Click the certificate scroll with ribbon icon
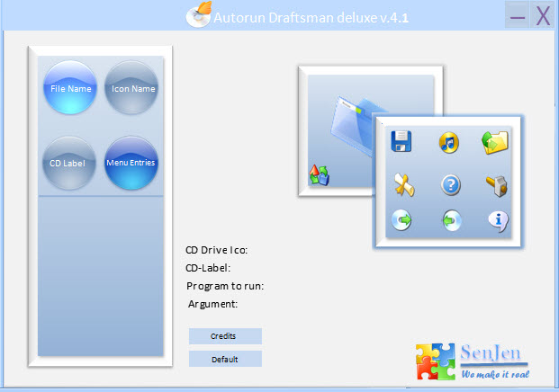Image resolution: width=559 pixels, height=392 pixels. click(x=404, y=185)
